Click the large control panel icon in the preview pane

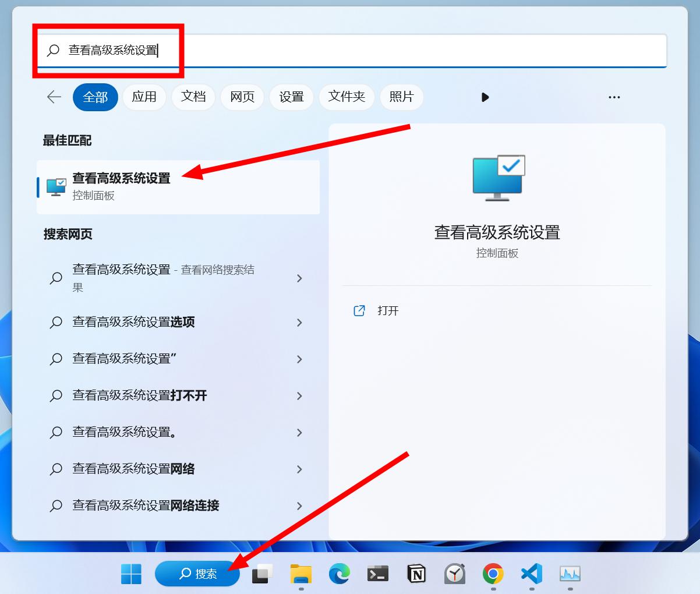coord(498,178)
